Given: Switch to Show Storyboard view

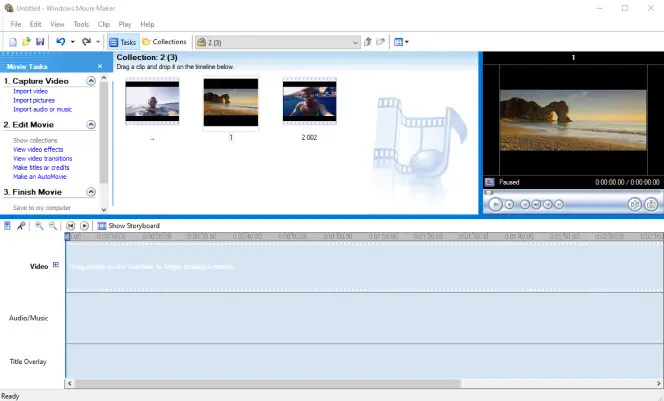Looking at the screenshot, I should coord(129,226).
